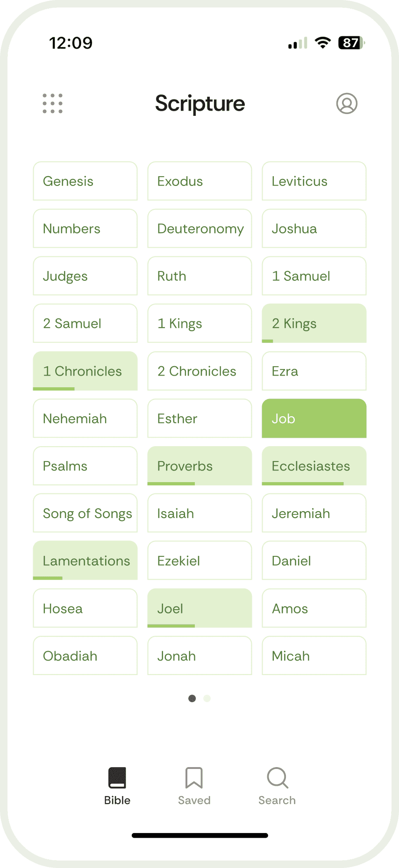
Task: Tap the cellular signal bars icon
Action: (298, 43)
